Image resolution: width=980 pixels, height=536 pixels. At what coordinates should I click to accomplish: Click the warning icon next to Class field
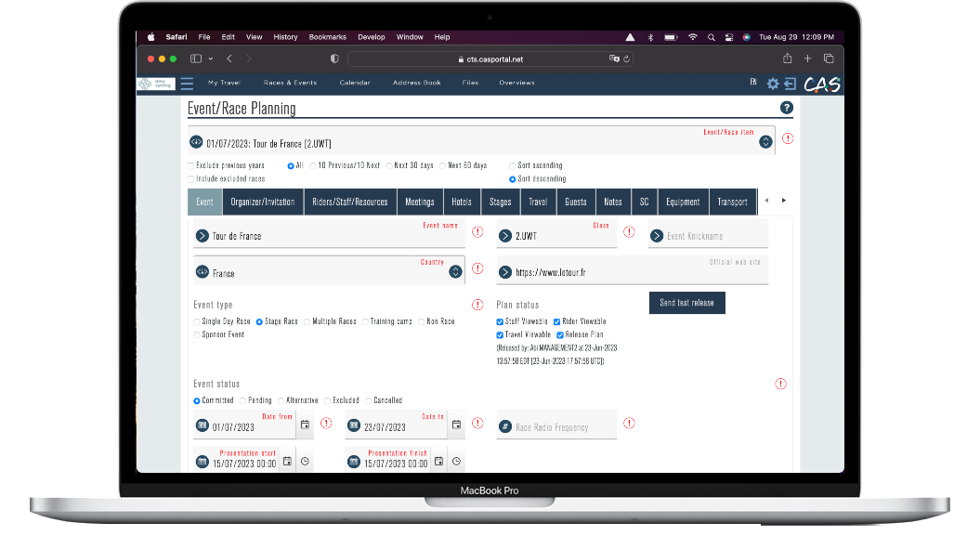[630, 232]
